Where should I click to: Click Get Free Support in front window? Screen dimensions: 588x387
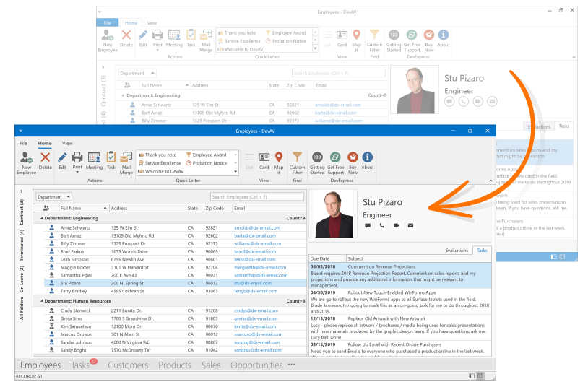[x=336, y=163]
